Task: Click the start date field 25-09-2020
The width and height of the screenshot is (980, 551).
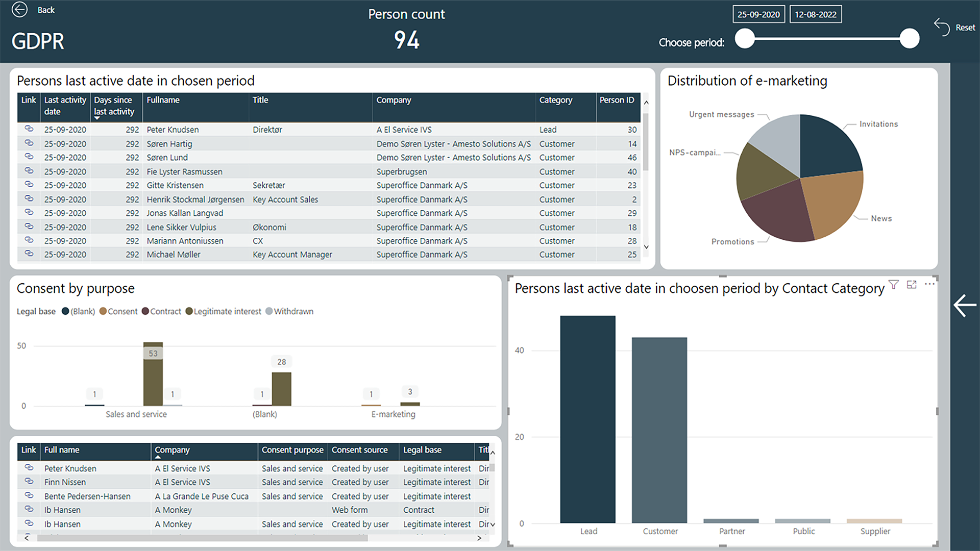Action: point(758,14)
